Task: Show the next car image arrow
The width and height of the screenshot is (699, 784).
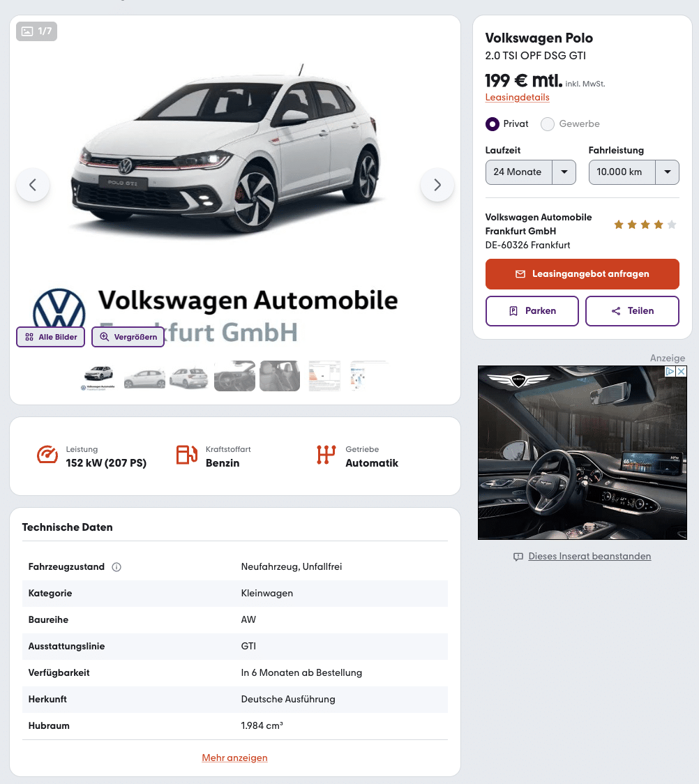Action: [x=437, y=185]
